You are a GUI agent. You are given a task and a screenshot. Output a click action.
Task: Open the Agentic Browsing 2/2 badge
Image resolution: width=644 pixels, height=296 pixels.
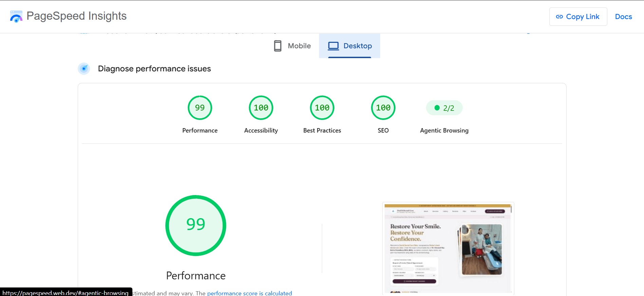click(x=444, y=108)
